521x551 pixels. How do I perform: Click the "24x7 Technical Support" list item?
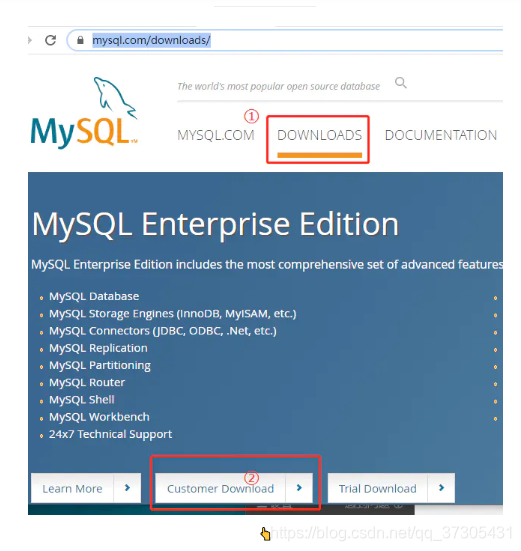[x=110, y=434]
